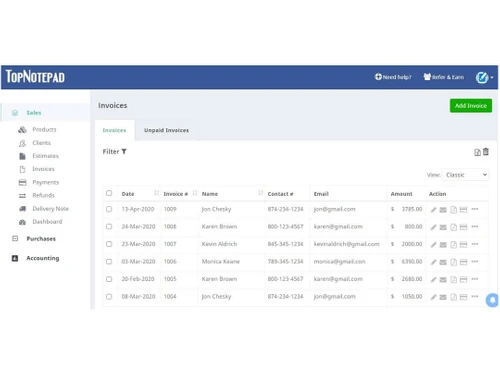
Task: Delete selected invoices with trash icon
Action: tap(486, 152)
